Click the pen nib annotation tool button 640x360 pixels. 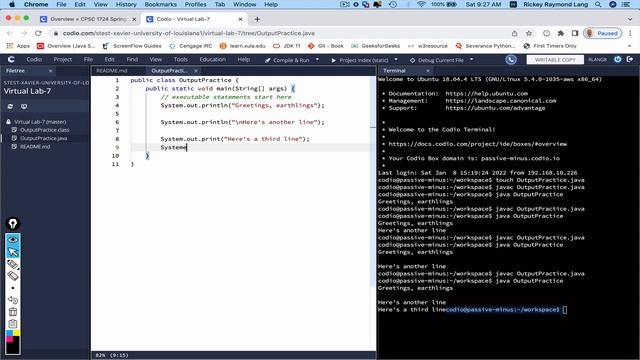point(13,224)
